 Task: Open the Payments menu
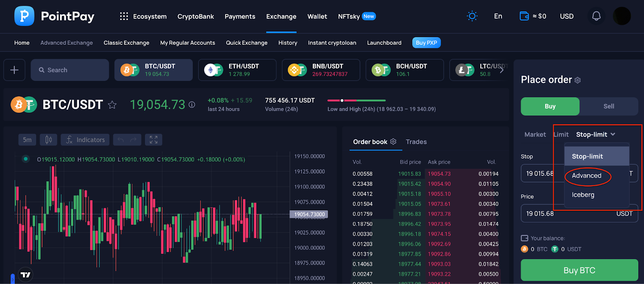pyautogui.click(x=240, y=17)
